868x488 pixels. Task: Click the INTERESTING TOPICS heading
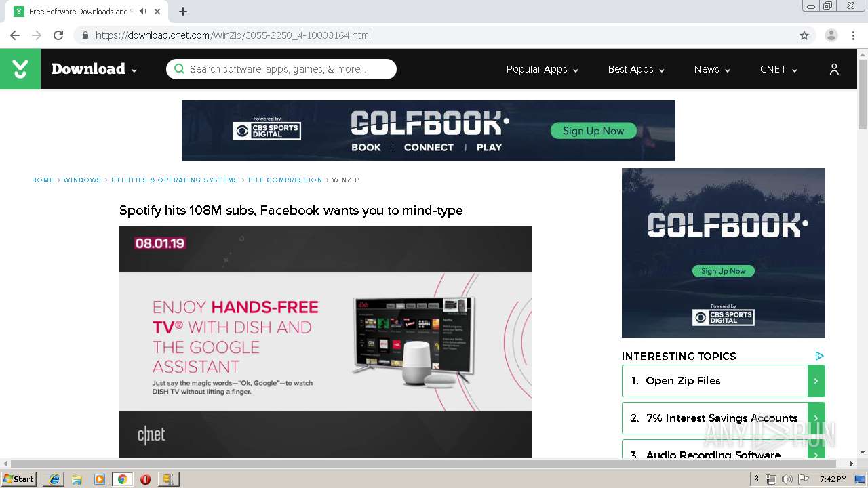(679, 356)
